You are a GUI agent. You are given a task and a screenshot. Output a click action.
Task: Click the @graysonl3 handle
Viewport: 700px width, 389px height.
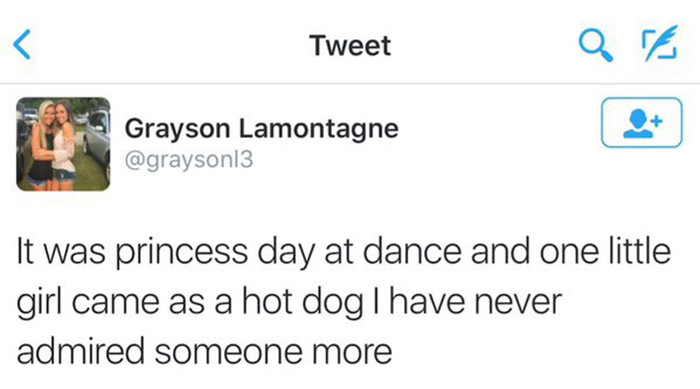pos(189,159)
